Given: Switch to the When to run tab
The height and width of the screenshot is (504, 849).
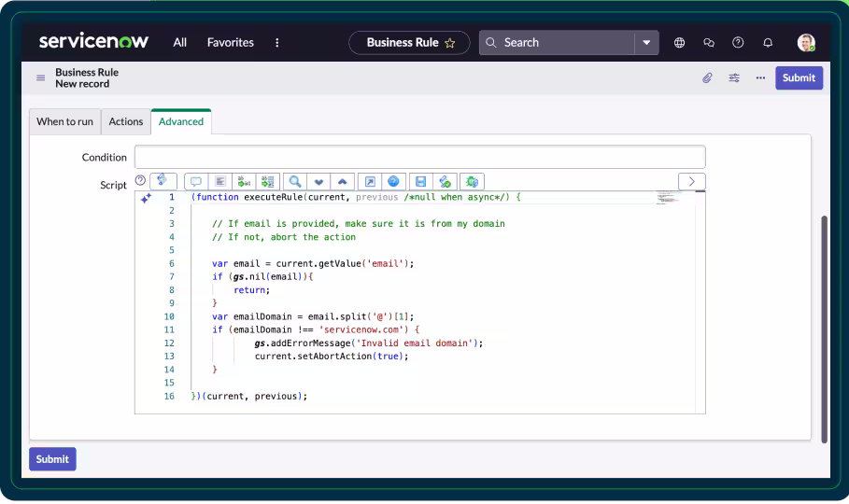Looking at the screenshot, I should coord(65,122).
